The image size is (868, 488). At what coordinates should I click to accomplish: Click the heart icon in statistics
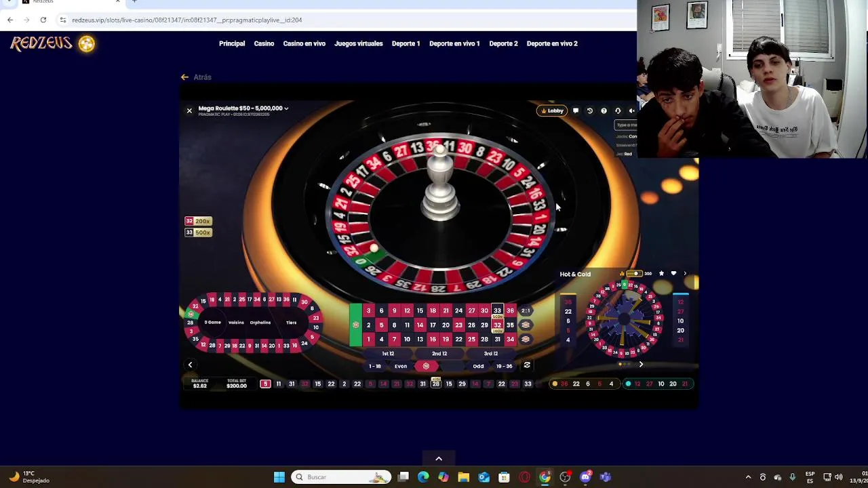point(673,274)
